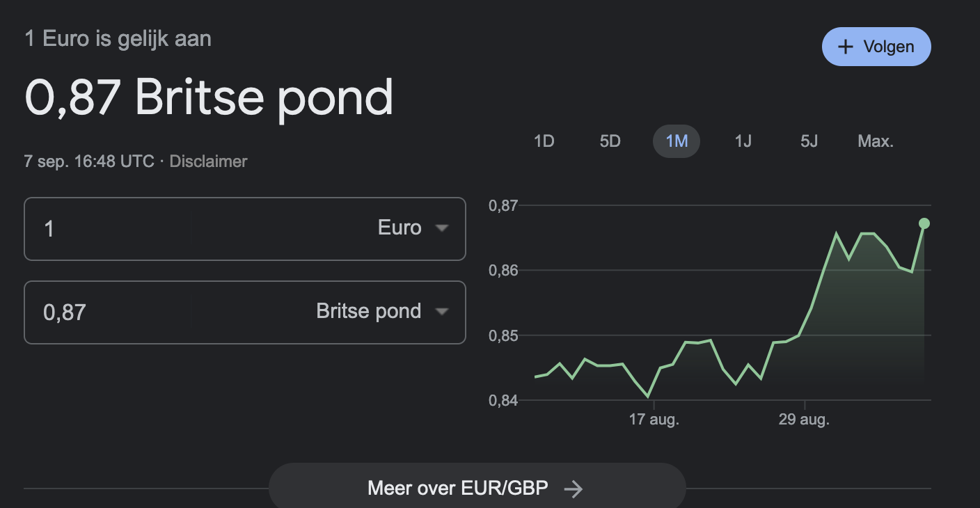Click the plus icon beside Volgen
The width and height of the screenshot is (980, 508).
point(846,47)
